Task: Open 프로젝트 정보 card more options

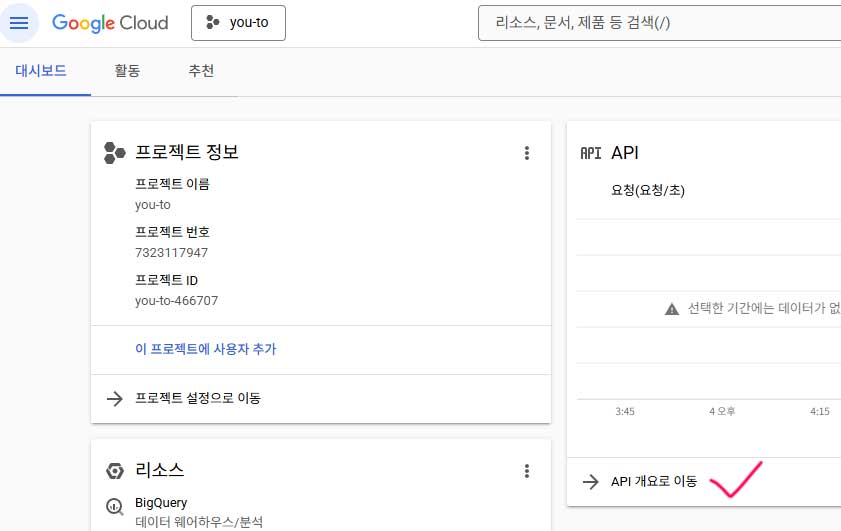Action: [527, 153]
